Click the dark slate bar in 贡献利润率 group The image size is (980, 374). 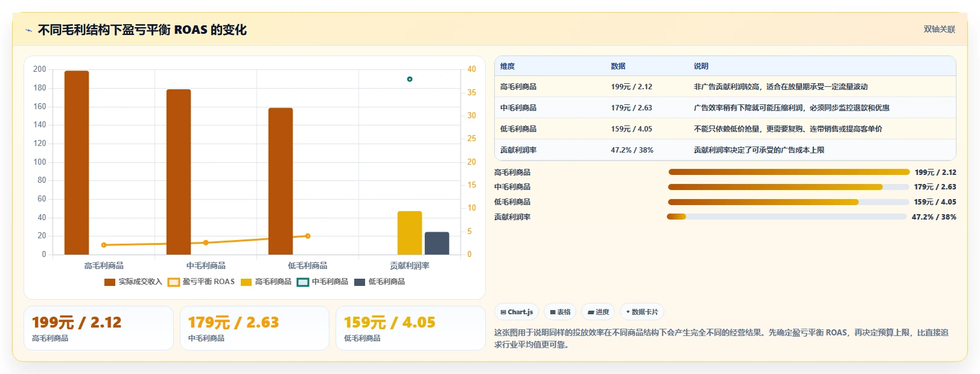[x=437, y=243]
